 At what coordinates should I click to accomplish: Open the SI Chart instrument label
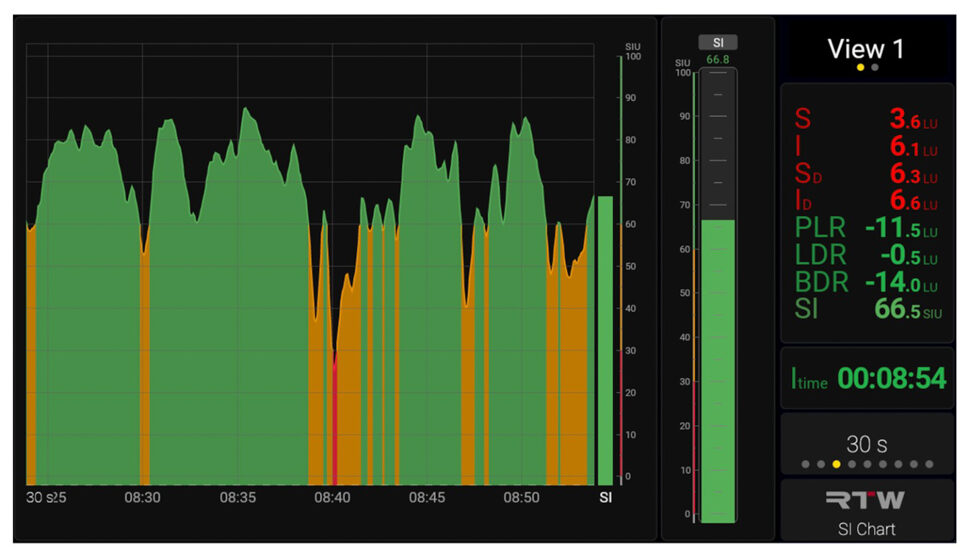tap(866, 528)
